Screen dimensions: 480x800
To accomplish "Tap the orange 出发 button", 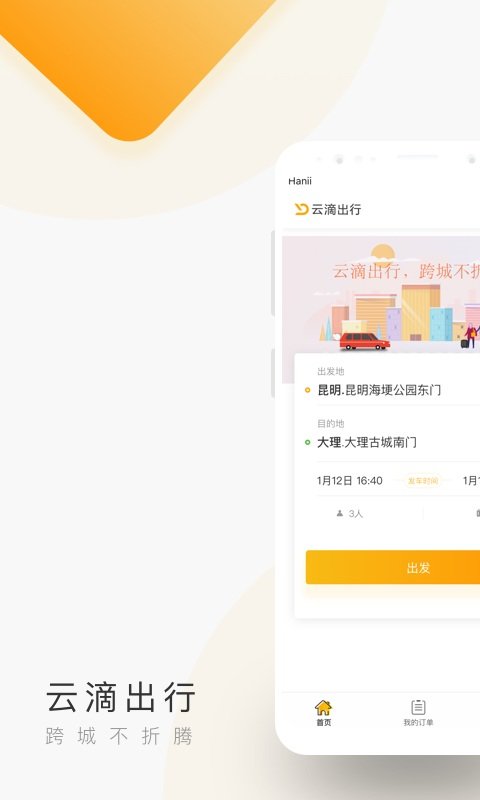I will 393,567.
